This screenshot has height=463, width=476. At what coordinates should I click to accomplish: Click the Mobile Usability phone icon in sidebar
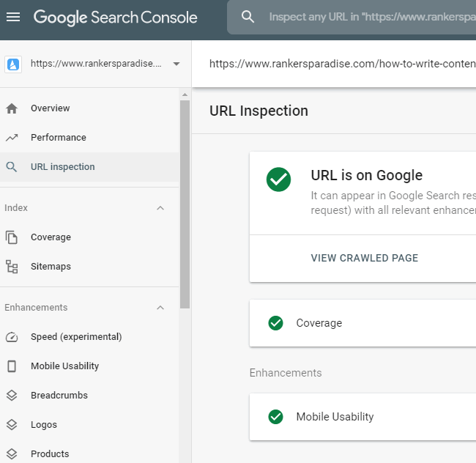tap(12, 366)
